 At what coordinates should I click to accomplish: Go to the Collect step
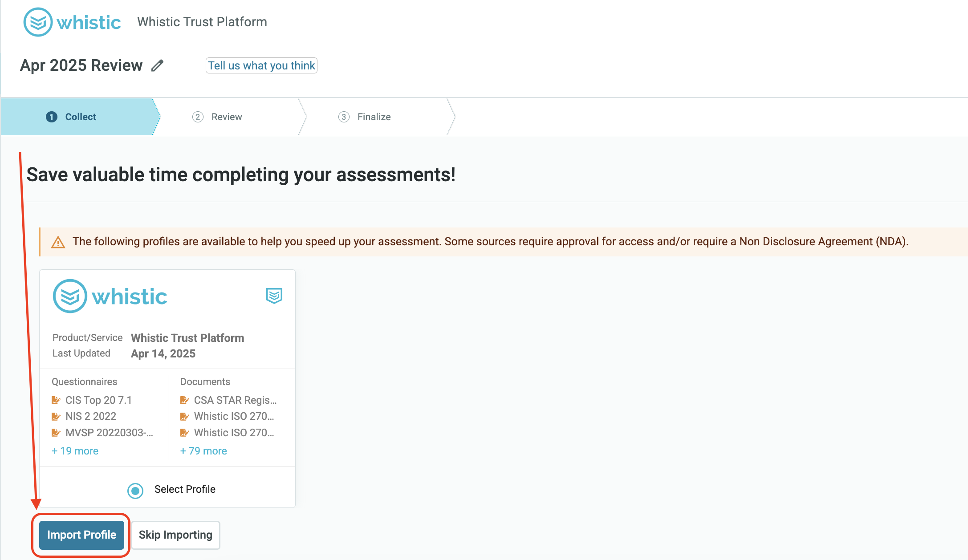[x=80, y=117]
